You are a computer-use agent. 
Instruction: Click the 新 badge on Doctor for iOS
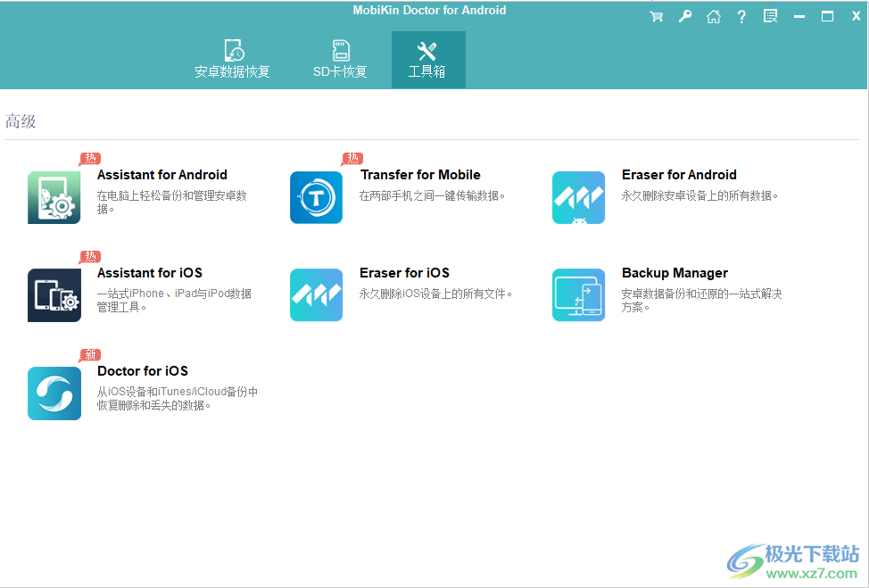[89, 354]
